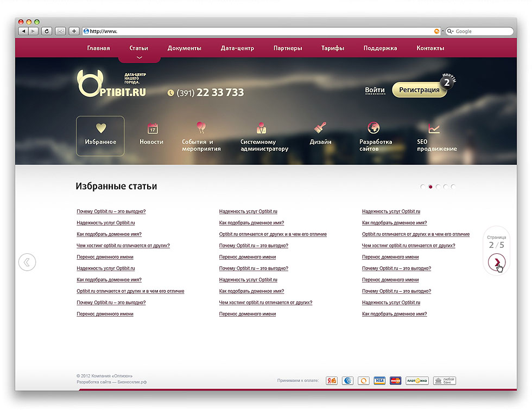
Task: Open the Документы menu item
Action: [x=184, y=48]
